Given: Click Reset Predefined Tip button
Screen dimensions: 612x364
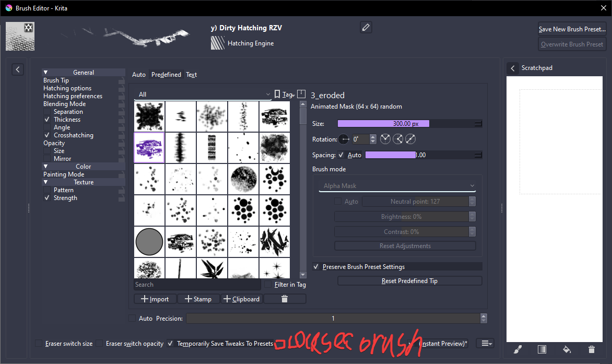Looking at the screenshot, I should tap(409, 281).
